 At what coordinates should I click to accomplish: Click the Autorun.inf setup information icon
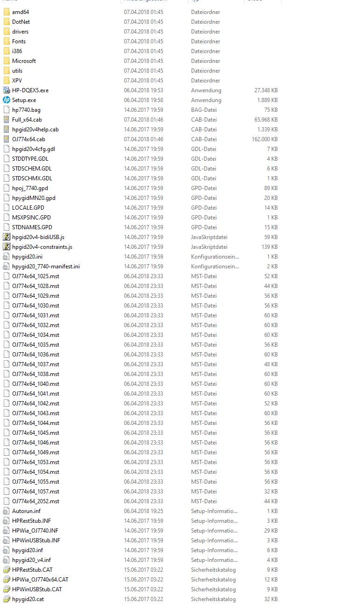click(x=7, y=511)
